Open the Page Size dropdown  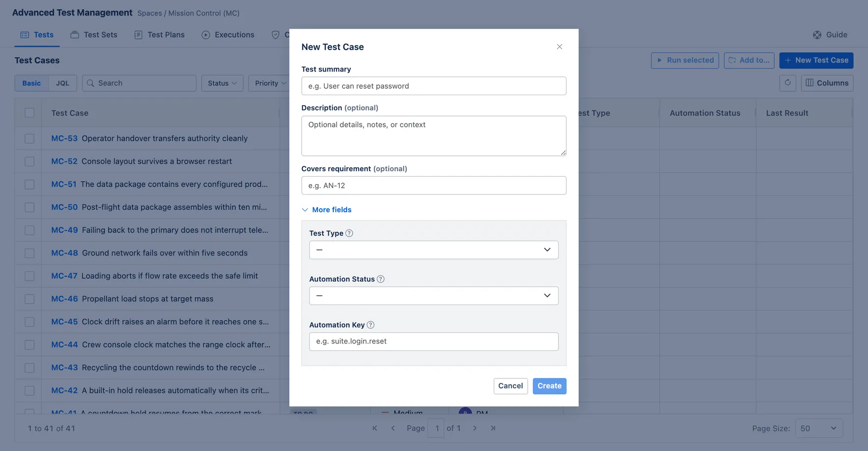click(x=819, y=428)
